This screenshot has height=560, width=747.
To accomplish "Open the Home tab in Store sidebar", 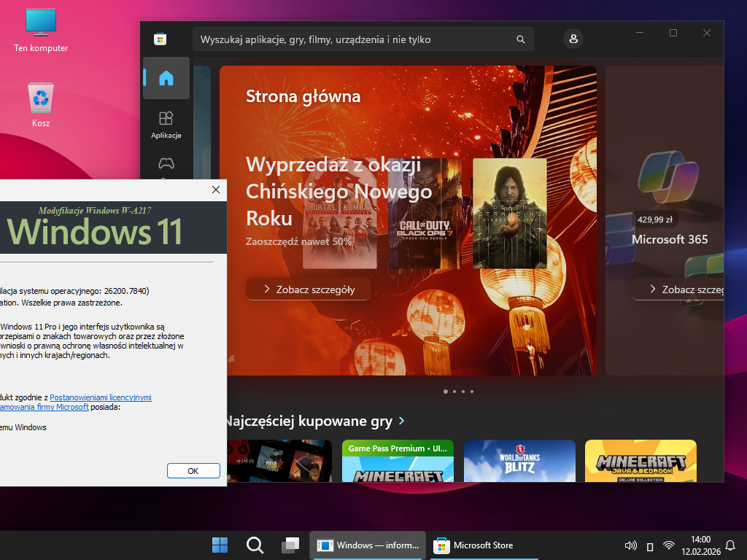I will coord(166,78).
